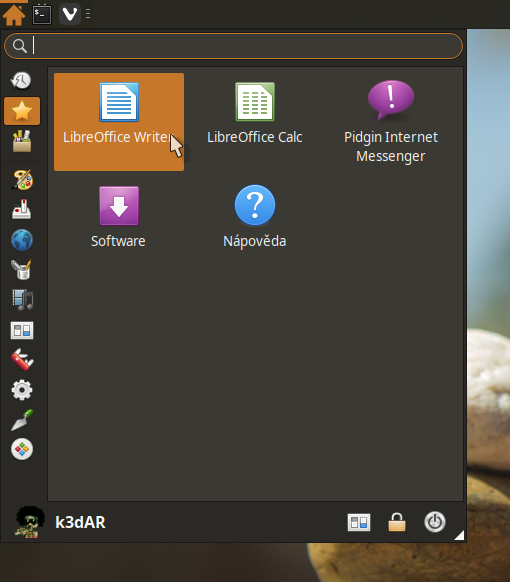Lock the screen with the padlock button
This screenshot has width=510, height=582.
pyautogui.click(x=397, y=522)
